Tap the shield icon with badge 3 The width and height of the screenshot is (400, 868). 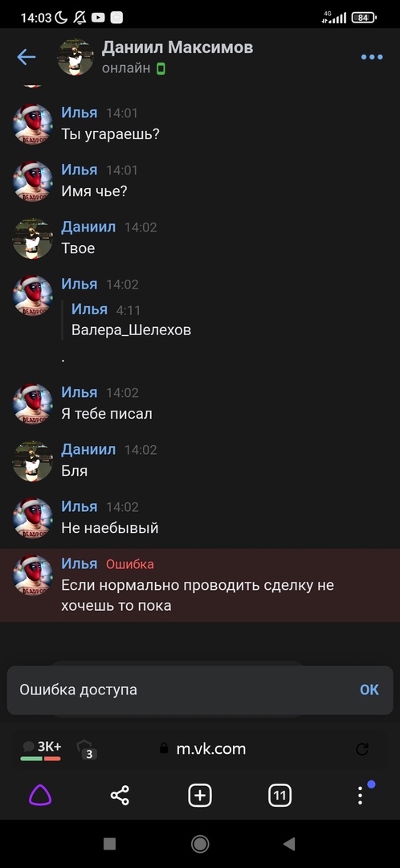[x=86, y=748]
